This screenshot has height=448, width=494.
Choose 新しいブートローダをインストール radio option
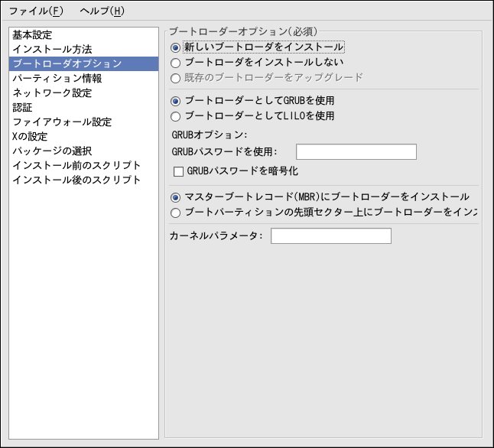click(x=177, y=47)
